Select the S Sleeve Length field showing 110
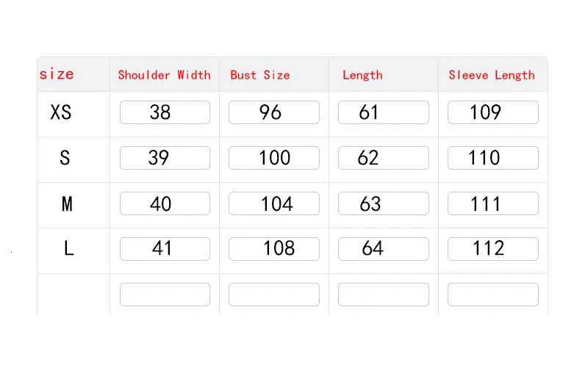The height and width of the screenshot is (365, 588). click(492, 158)
